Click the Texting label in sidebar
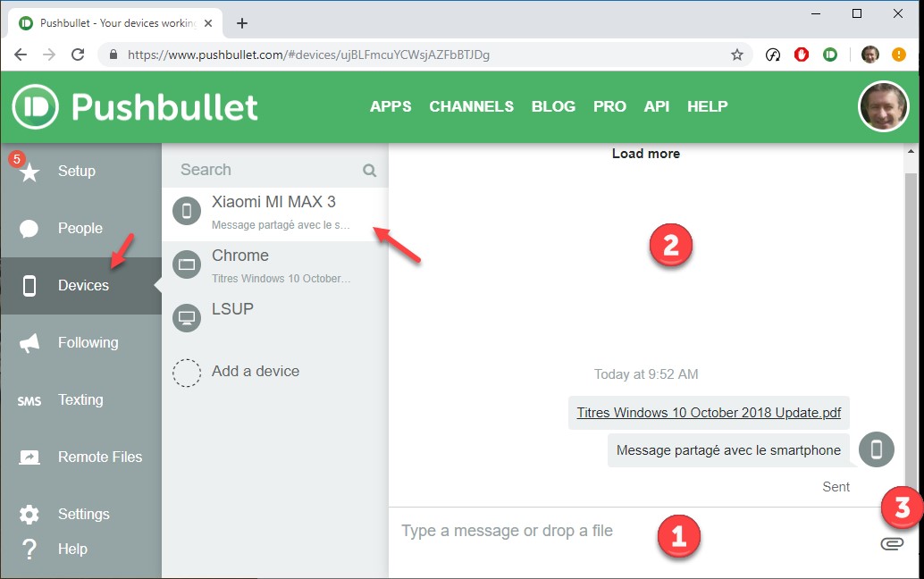924x579 pixels. (x=80, y=400)
